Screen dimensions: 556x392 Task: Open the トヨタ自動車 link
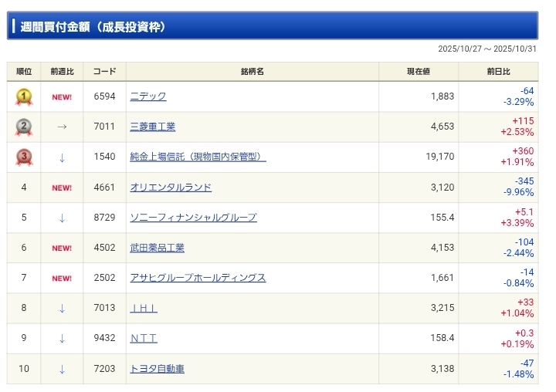coord(158,369)
